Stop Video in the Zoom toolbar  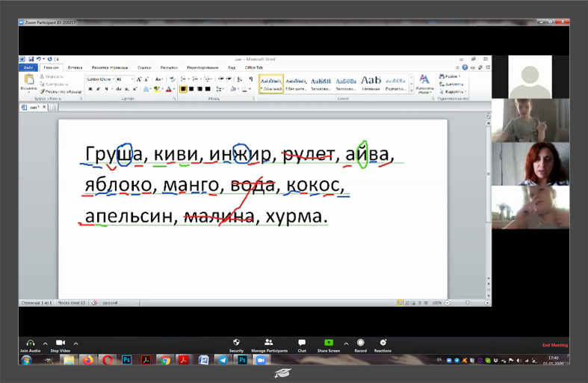61,346
